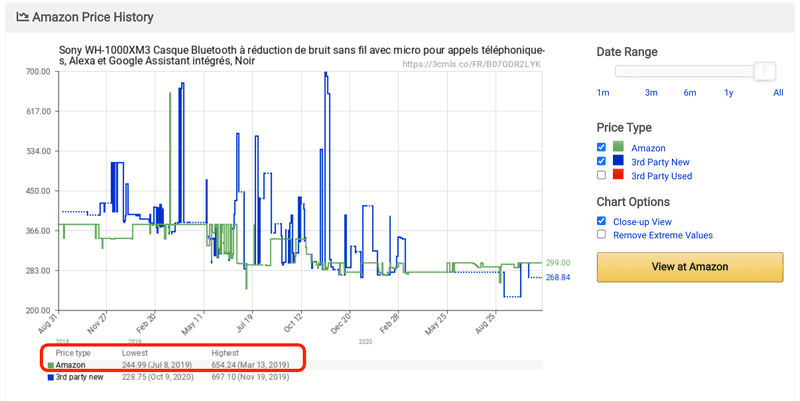Image resolution: width=800 pixels, height=401 pixels.
Task: Select the 1y date range
Action: coord(729,93)
